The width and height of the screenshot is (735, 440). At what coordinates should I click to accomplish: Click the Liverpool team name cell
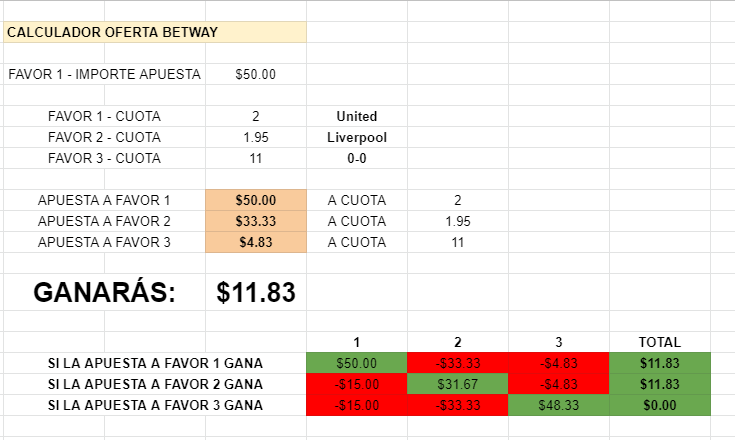pyautogui.click(x=357, y=137)
